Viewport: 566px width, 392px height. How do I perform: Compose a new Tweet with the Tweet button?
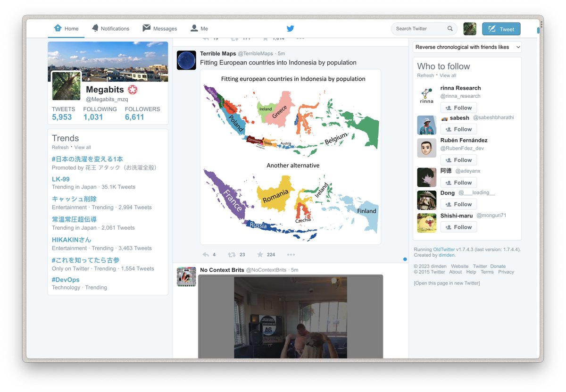tap(501, 29)
